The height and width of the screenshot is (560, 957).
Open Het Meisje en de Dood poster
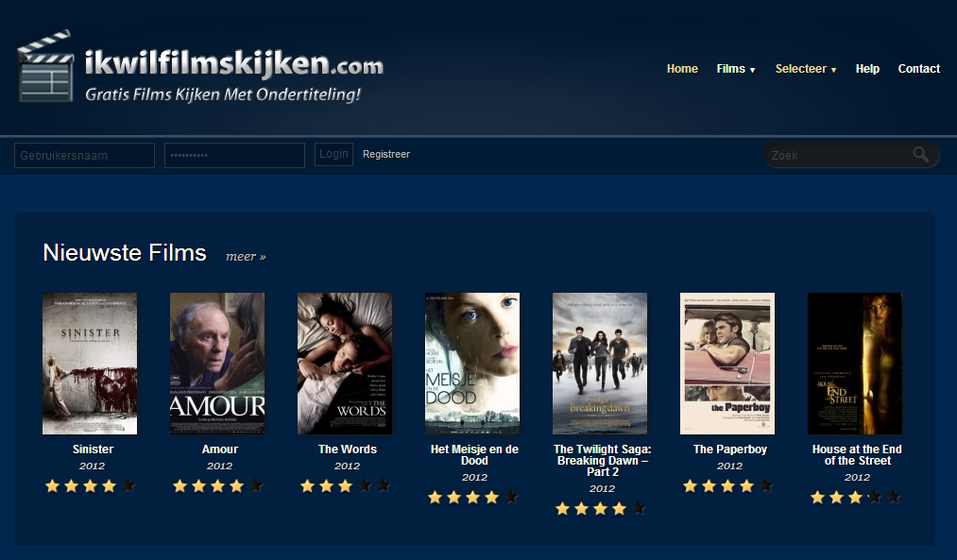[472, 364]
